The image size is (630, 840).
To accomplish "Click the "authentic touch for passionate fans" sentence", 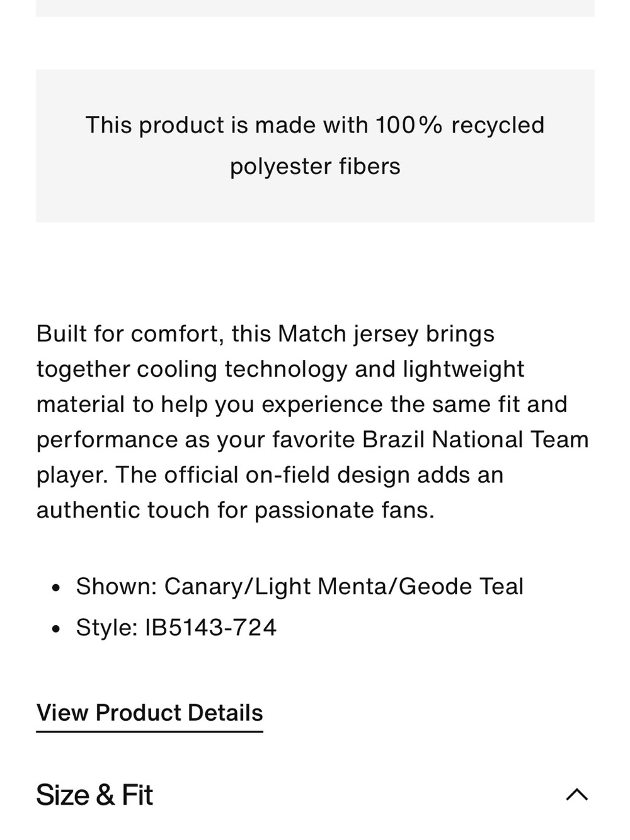I will click(235, 510).
